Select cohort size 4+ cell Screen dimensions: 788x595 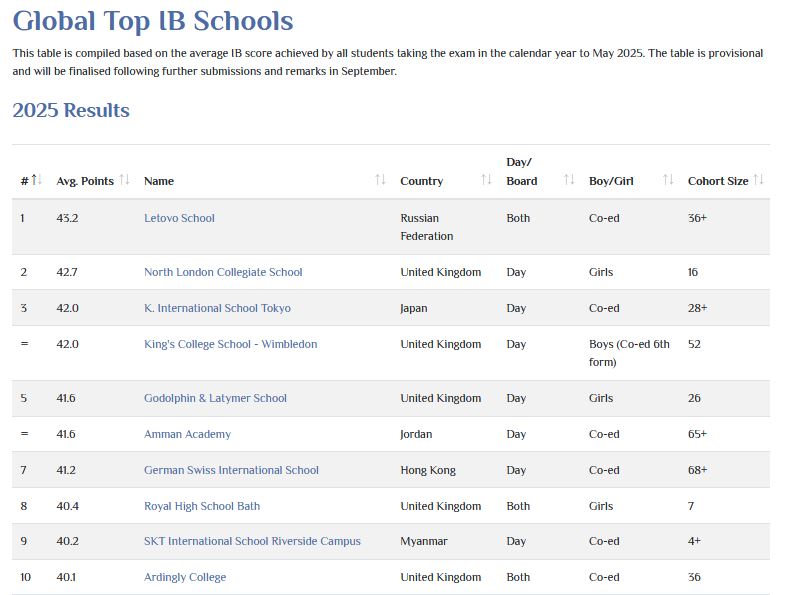point(694,541)
